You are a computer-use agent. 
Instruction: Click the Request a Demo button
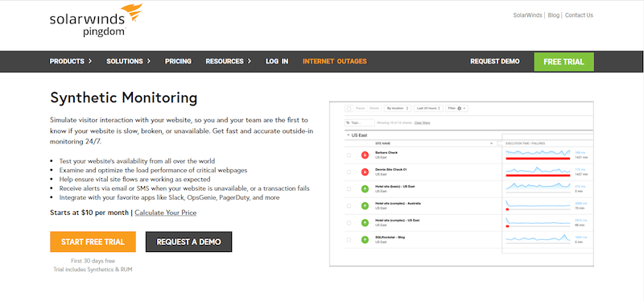tap(189, 242)
